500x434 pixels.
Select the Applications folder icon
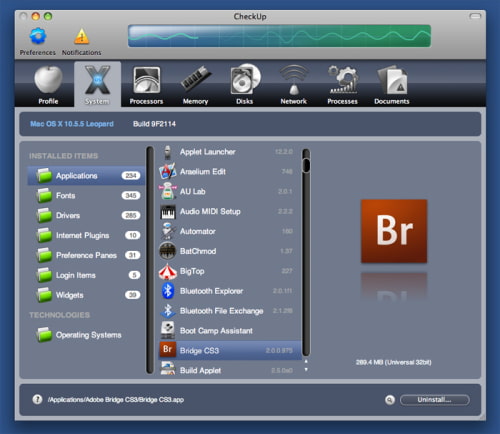click(44, 175)
